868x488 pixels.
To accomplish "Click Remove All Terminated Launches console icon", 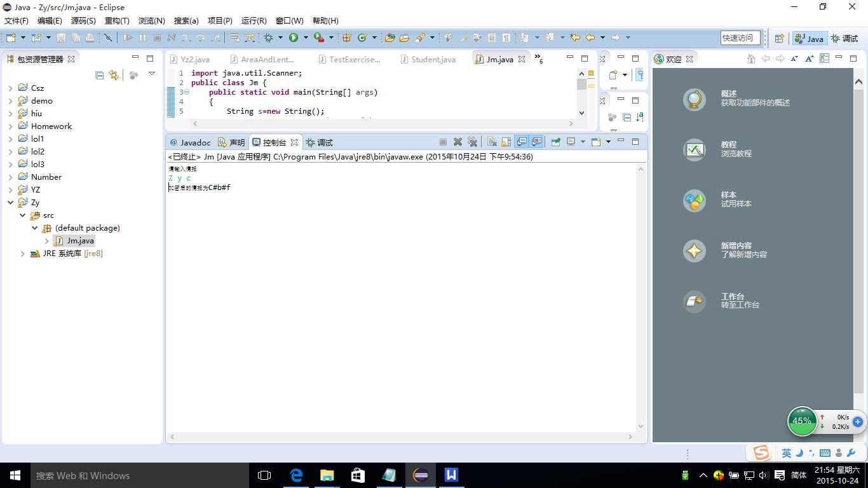I will tap(472, 142).
